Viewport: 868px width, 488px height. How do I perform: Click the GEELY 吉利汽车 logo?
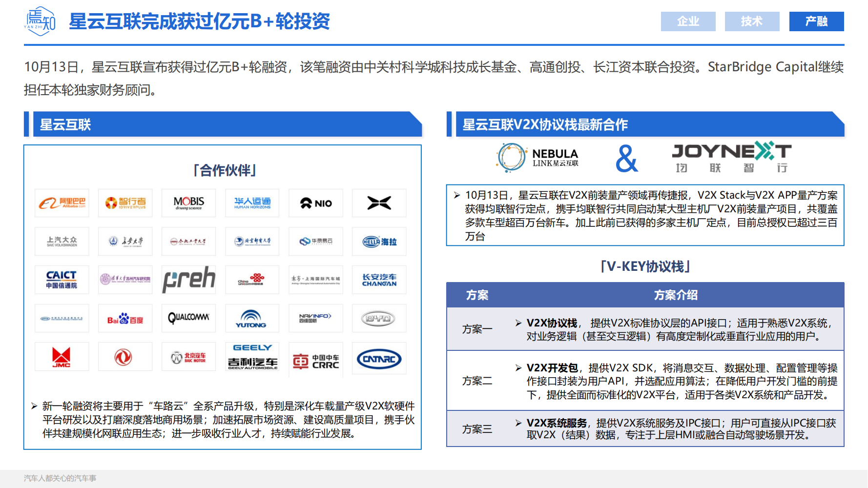(x=252, y=357)
